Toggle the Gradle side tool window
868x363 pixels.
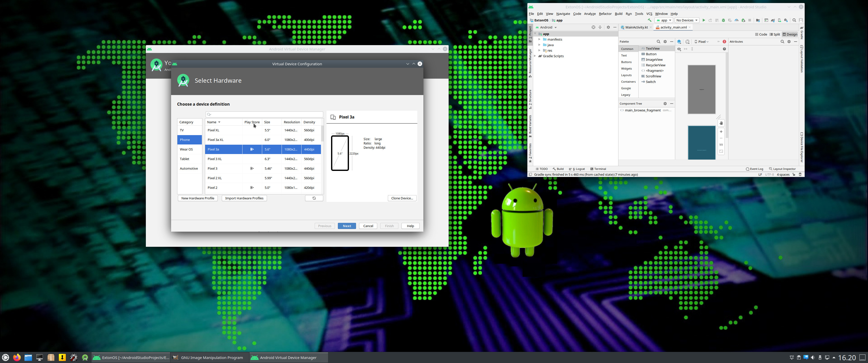802,33
